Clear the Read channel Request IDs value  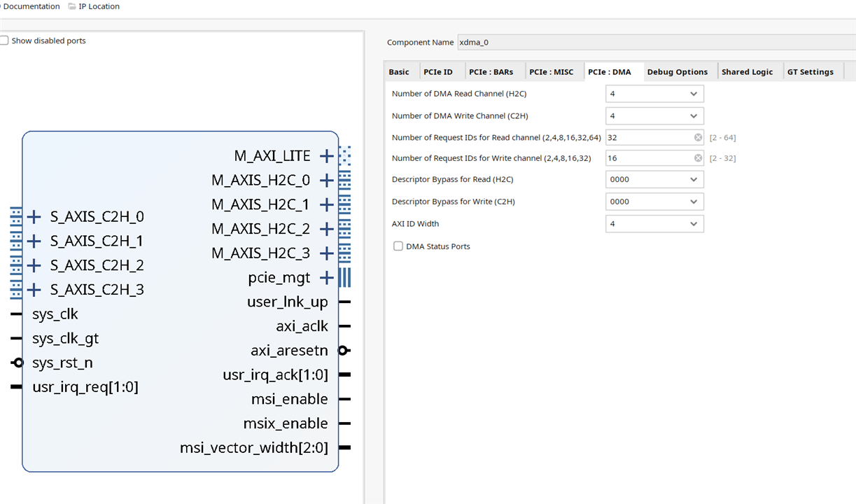(x=698, y=138)
